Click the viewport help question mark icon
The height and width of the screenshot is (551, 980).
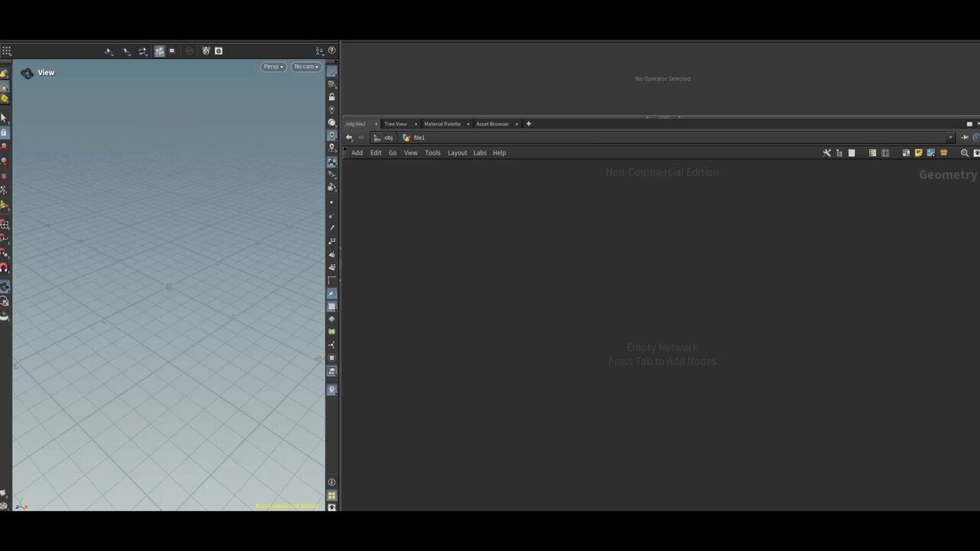pyautogui.click(x=332, y=51)
